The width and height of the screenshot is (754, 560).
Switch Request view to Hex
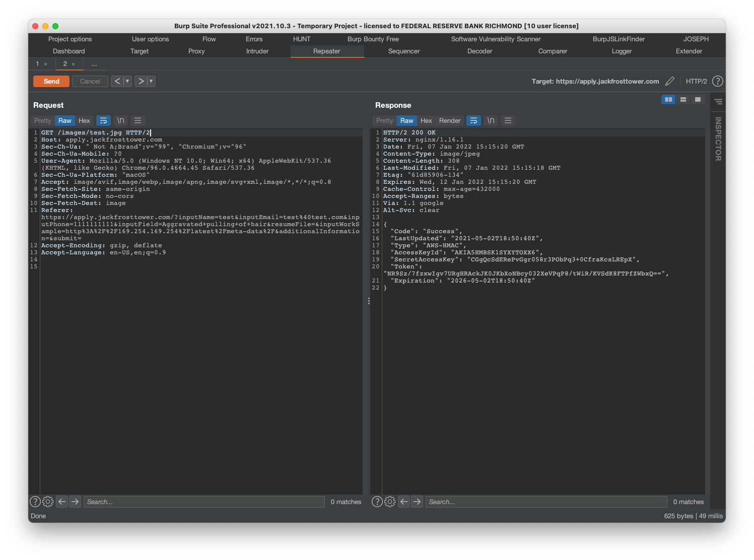(84, 120)
